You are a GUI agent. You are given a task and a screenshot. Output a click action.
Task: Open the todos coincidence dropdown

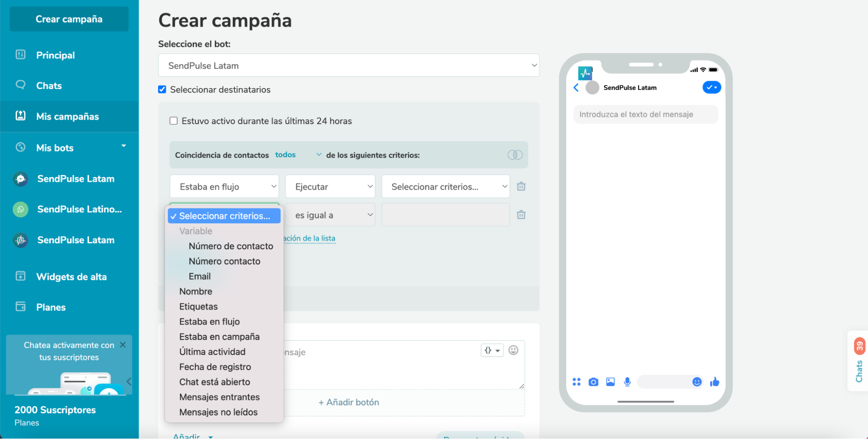[298, 155]
